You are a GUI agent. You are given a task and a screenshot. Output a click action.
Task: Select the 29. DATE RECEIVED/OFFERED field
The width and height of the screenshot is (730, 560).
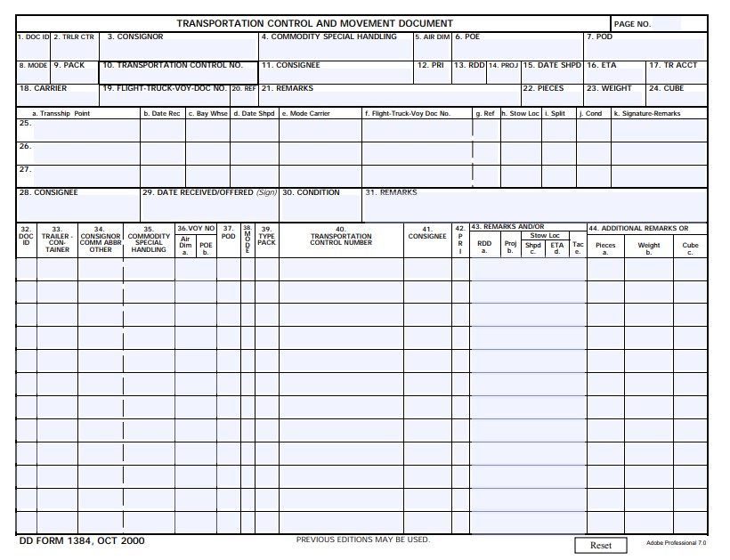tap(209, 209)
